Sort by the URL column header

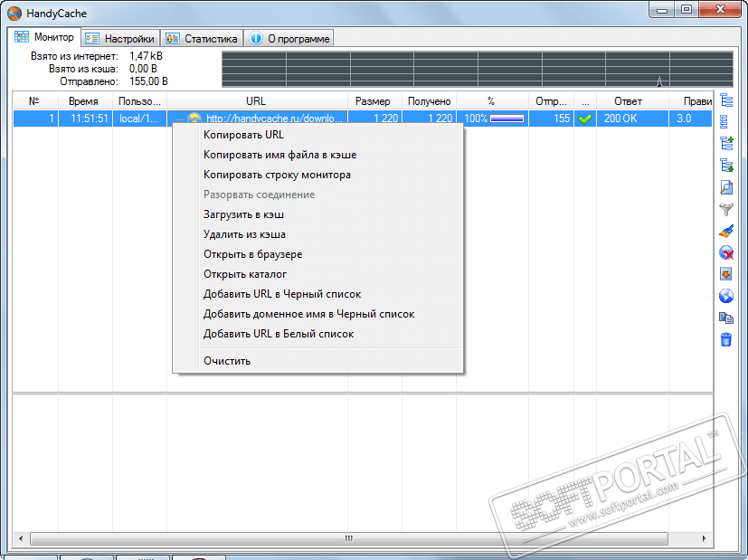[257, 101]
